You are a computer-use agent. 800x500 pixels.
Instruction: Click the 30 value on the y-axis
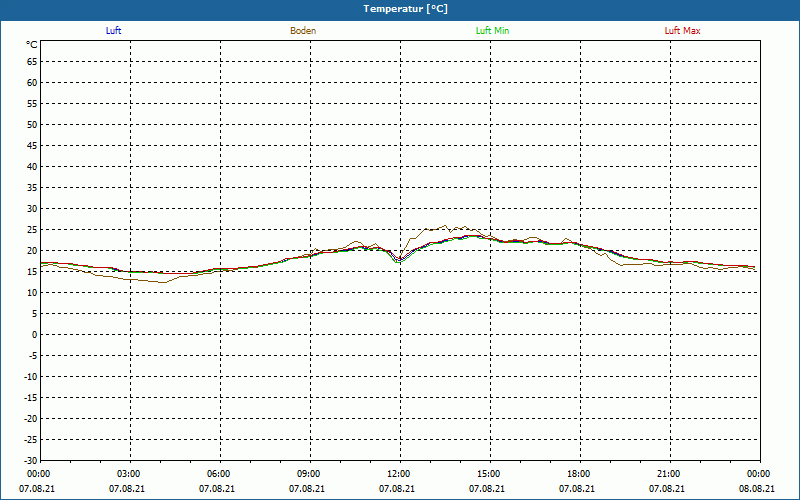click(x=32, y=209)
